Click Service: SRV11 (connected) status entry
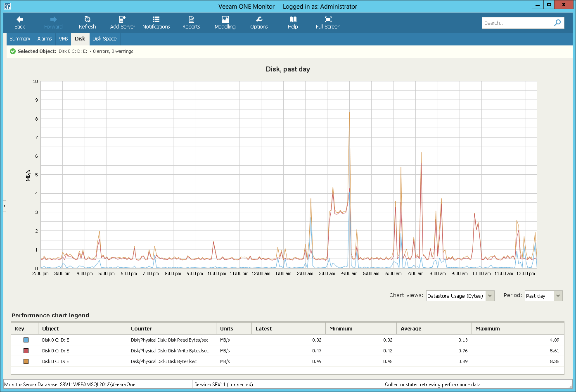 224,384
